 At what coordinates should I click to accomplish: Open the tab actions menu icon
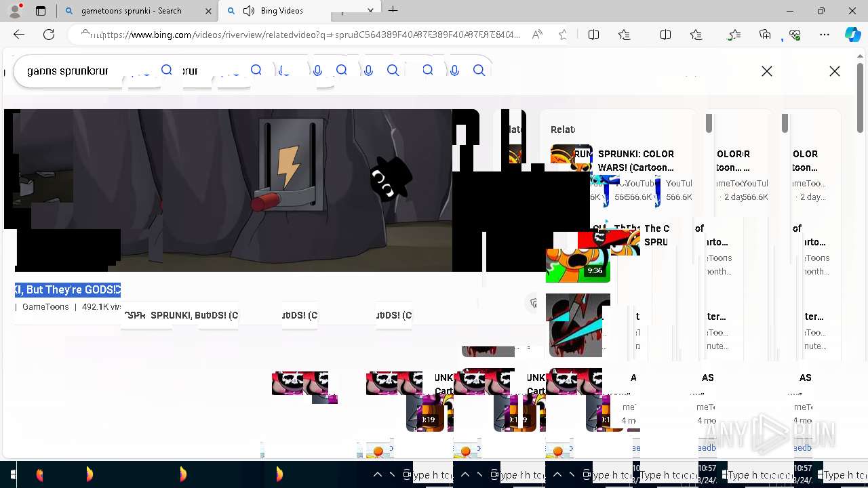(x=41, y=11)
